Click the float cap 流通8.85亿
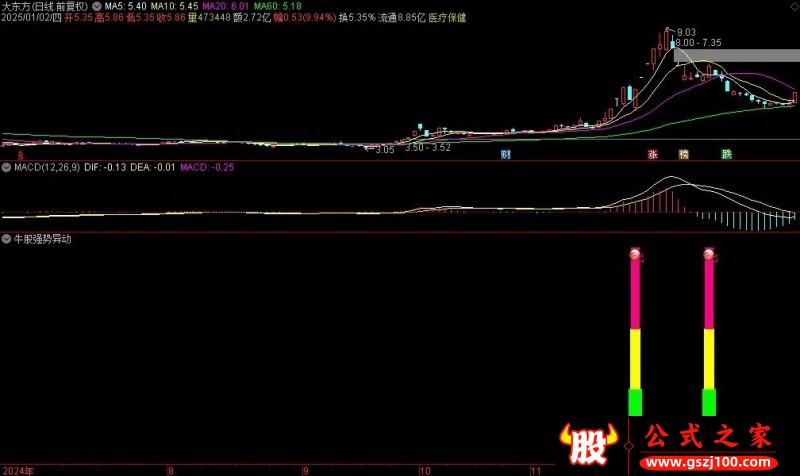This screenshot has height=476, width=800. click(x=402, y=18)
